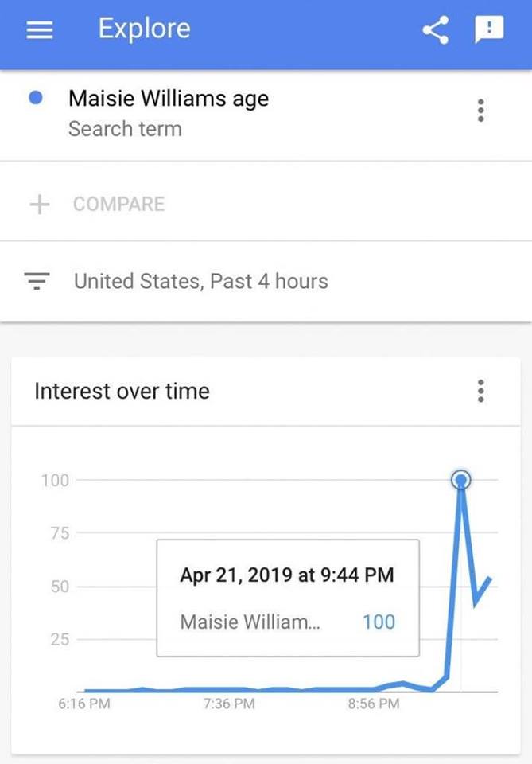Add a COMPARE term
The image size is (532, 764).
point(119,204)
